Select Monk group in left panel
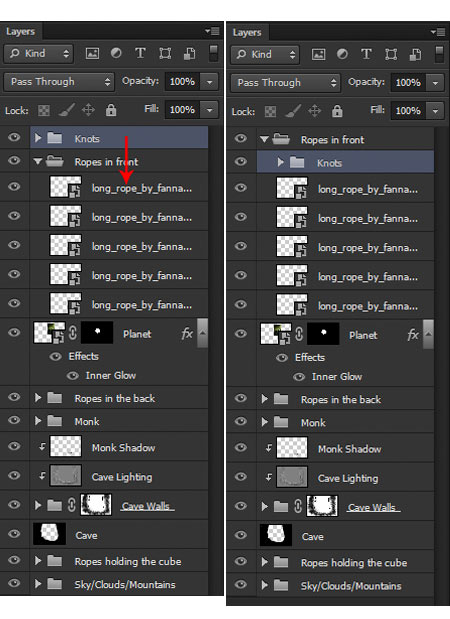Image resolution: width=450 pixels, height=619 pixels. (118, 421)
